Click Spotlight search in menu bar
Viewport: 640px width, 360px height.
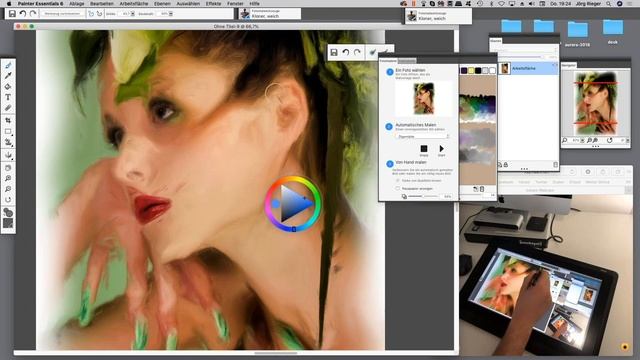coord(609,3)
